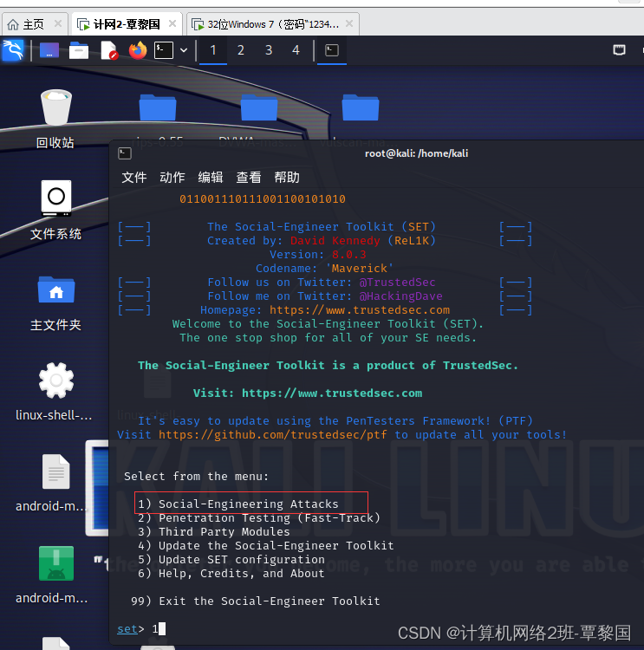Image resolution: width=644 pixels, height=650 pixels.
Task: Close the 32位Windows 7 tab
Action: pyautogui.click(x=349, y=23)
